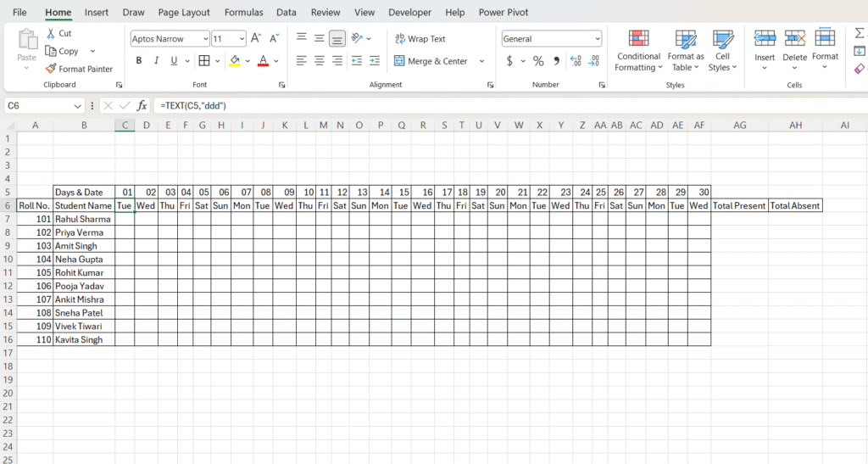Click the Copy icon
Screen dimensions: 868x464
(x=51, y=51)
